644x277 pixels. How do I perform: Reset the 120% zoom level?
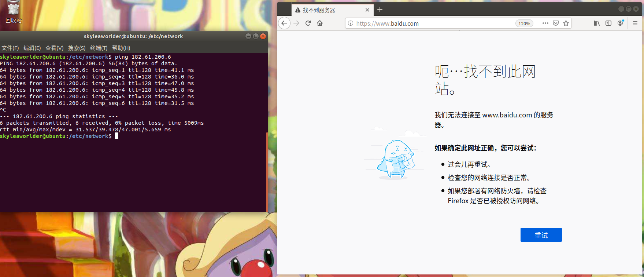[x=524, y=23]
